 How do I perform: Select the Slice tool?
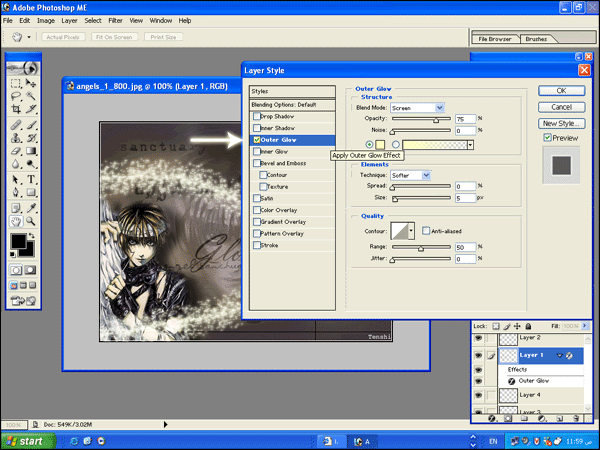[x=31, y=109]
